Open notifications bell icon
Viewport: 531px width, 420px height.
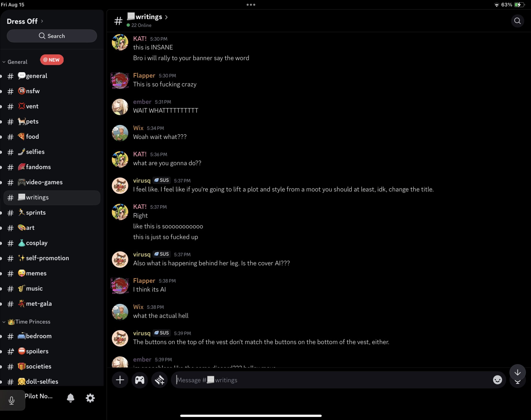70,398
